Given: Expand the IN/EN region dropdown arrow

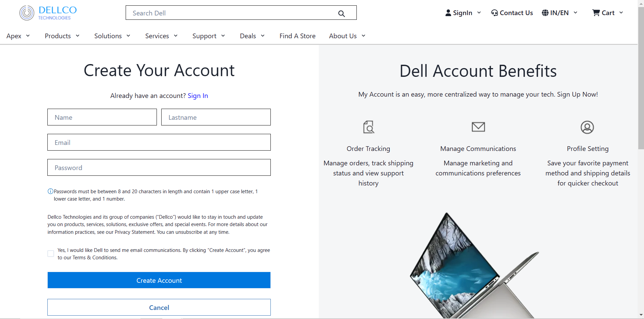Looking at the screenshot, I should [575, 13].
